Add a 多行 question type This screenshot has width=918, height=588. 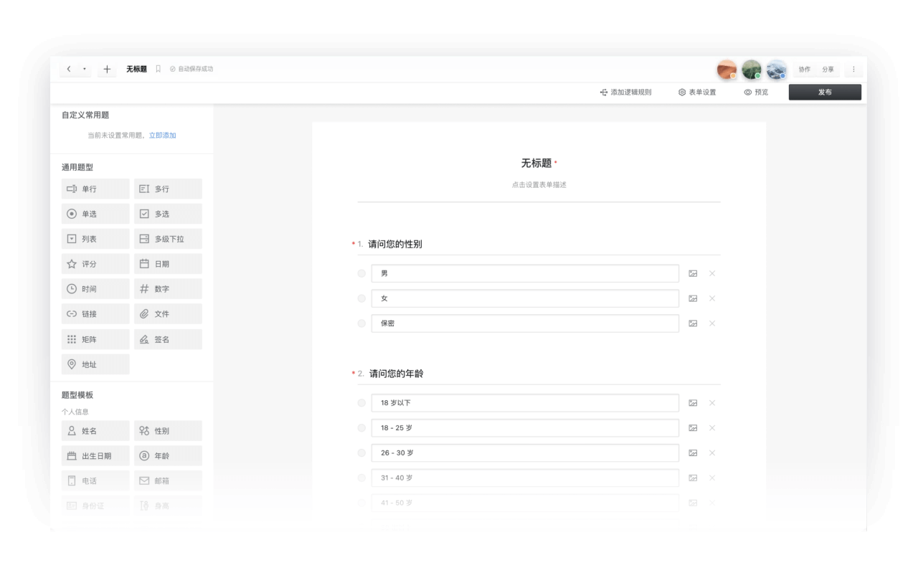tap(168, 189)
